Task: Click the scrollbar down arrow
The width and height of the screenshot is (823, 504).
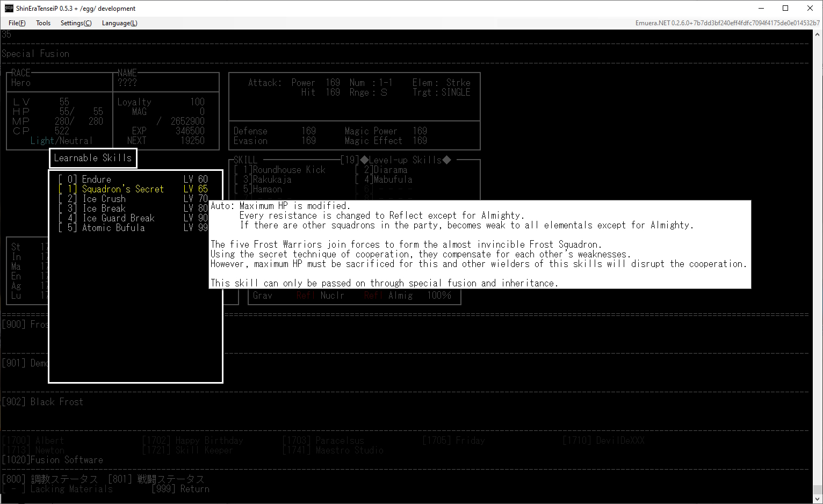Action: [818, 499]
